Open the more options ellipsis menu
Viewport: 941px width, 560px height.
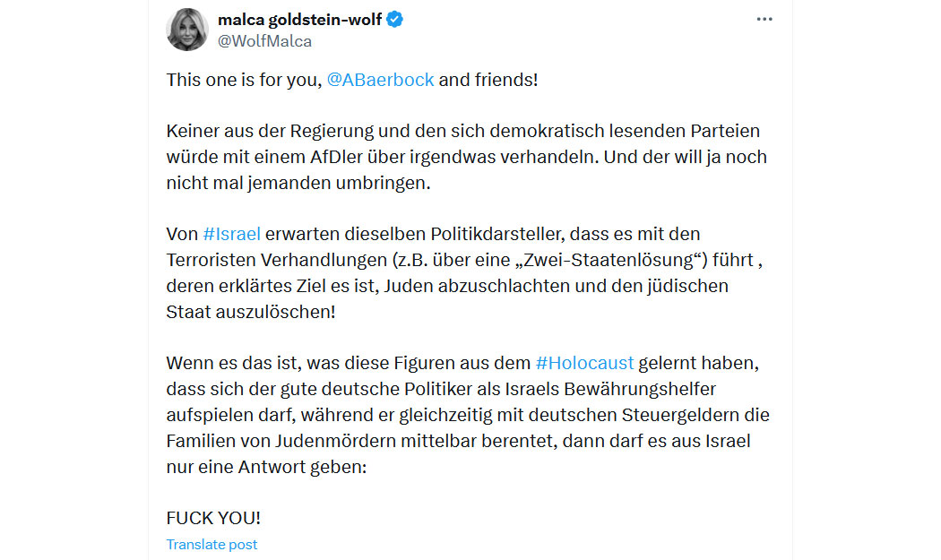click(x=764, y=19)
